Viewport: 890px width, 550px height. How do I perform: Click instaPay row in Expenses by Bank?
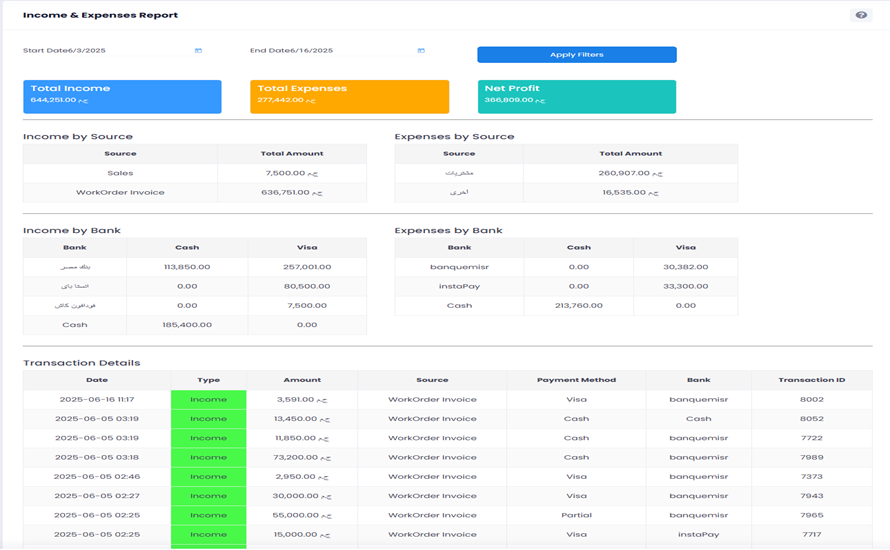pos(566,286)
